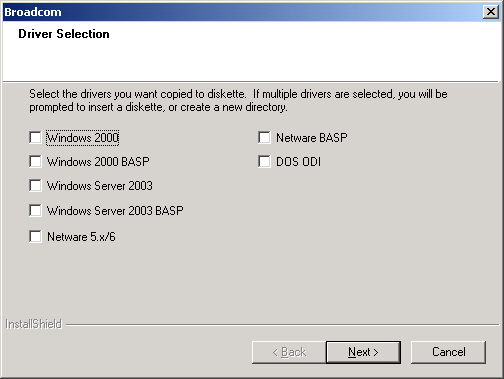Check the Windows Server 2003 BASP option
The image size is (504, 379).
click(x=35, y=211)
